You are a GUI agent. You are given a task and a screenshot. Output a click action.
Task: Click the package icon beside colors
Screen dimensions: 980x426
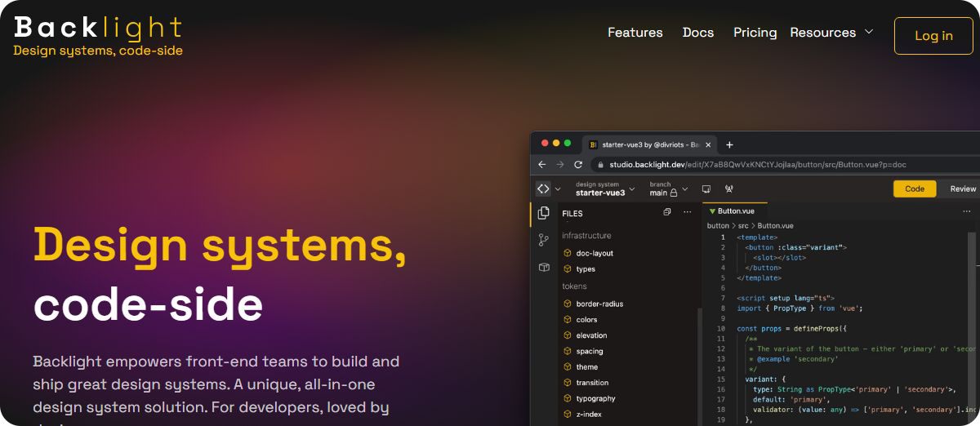click(567, 320)
